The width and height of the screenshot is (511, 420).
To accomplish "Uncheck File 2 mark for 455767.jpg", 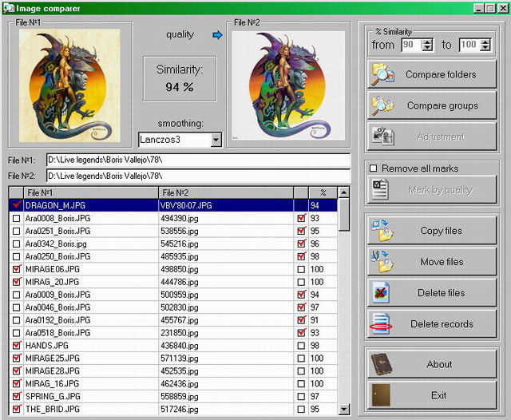I will [302, 320].
